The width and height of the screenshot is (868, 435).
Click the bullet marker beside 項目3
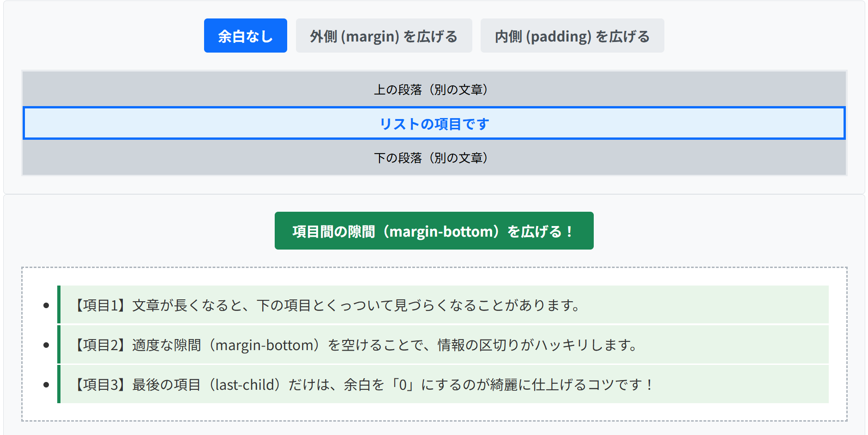(46, 385)
